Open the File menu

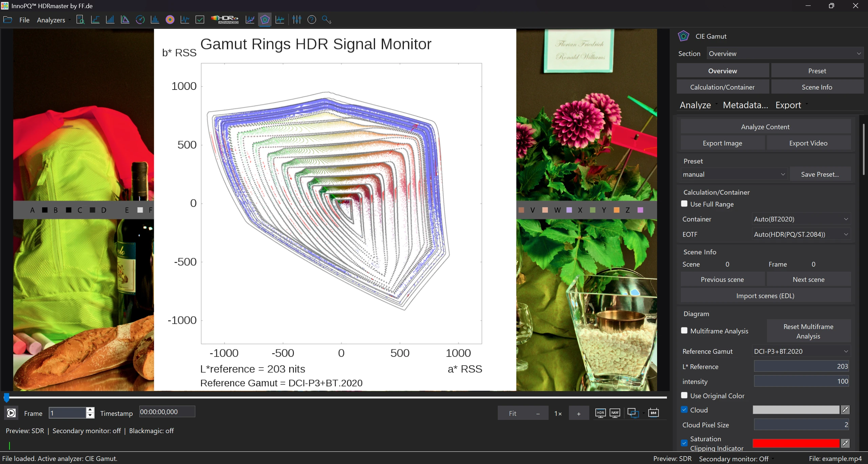(24, 20)
